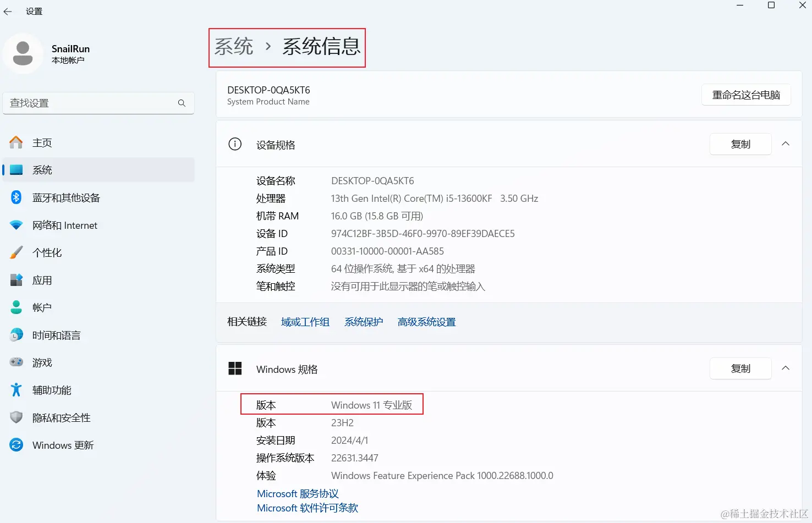
Task: Click the Accounts person icon
Action: tap(17, 307)
